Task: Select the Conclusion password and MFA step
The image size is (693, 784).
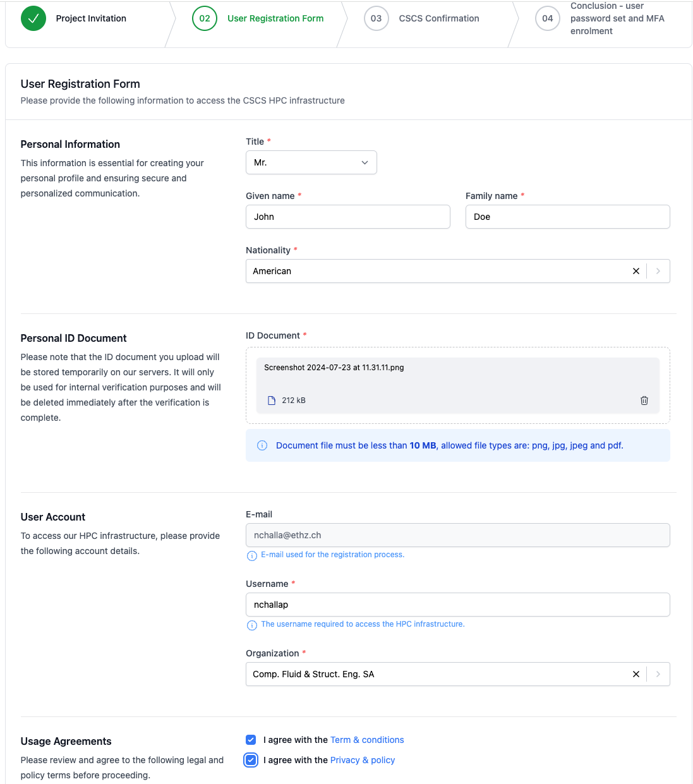Action: pos(617,18)
